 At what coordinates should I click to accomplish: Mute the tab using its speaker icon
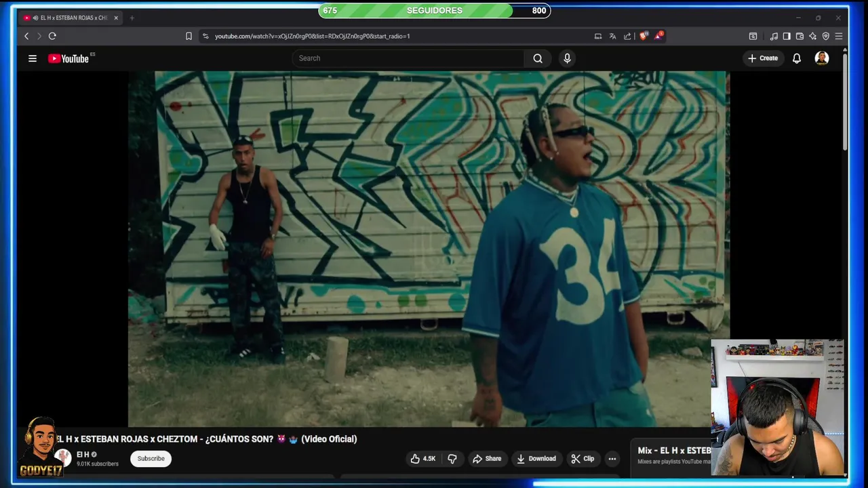pos(35,18)
